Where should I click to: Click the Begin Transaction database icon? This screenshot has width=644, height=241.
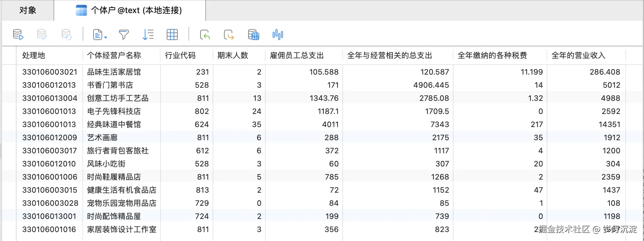(18, 35)
